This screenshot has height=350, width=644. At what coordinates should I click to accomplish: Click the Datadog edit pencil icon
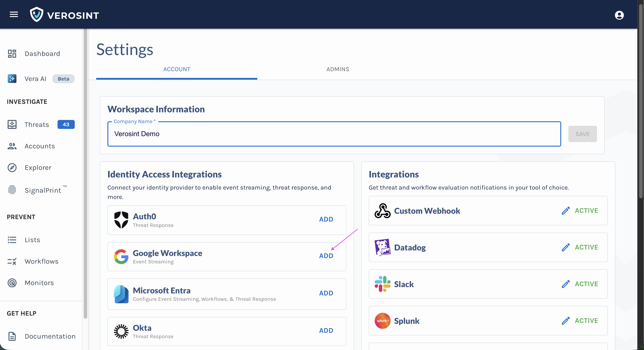point(565,247)
